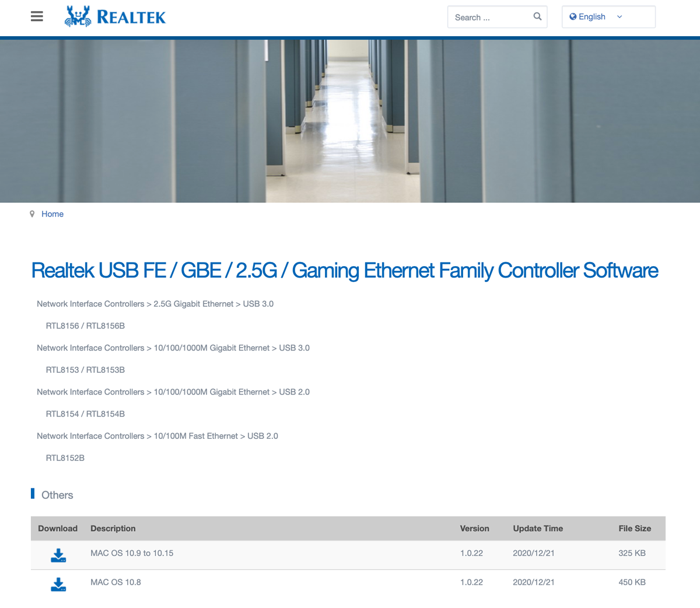Image resolution: width=700 pixels, height=608 pixels.
Task: Expand the English language dropdown
Action: [x=608, y=17]
